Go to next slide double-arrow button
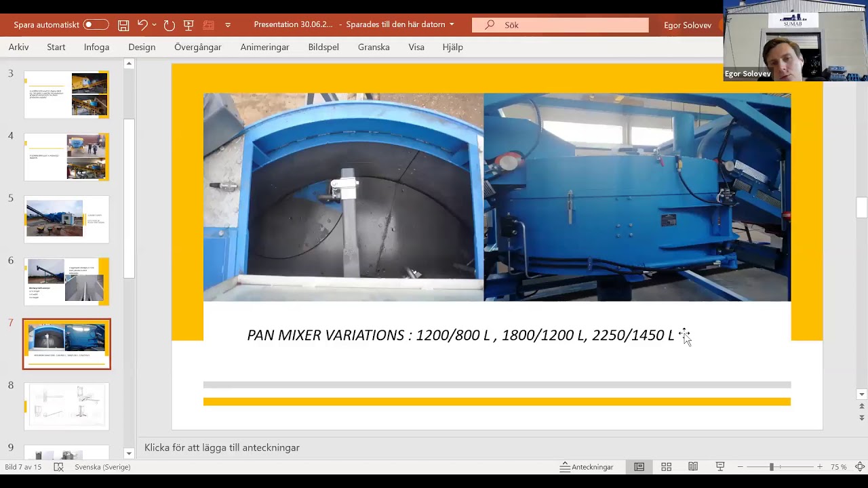 (862, 418)
